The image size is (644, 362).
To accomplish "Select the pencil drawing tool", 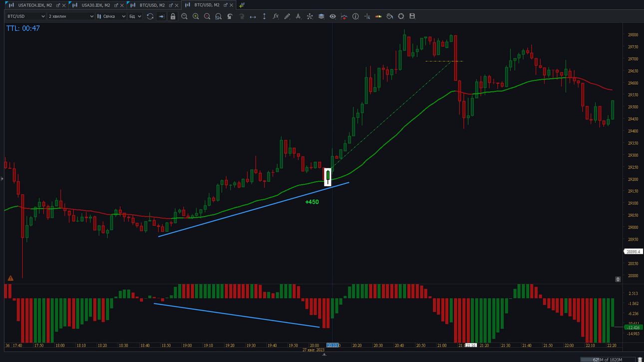I will pyautogui.click(x=287, y=16).
